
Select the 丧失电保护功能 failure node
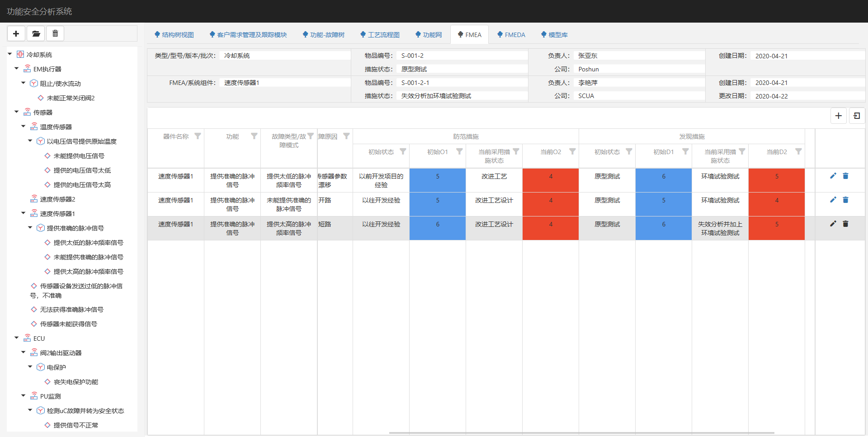coord(75,382)
